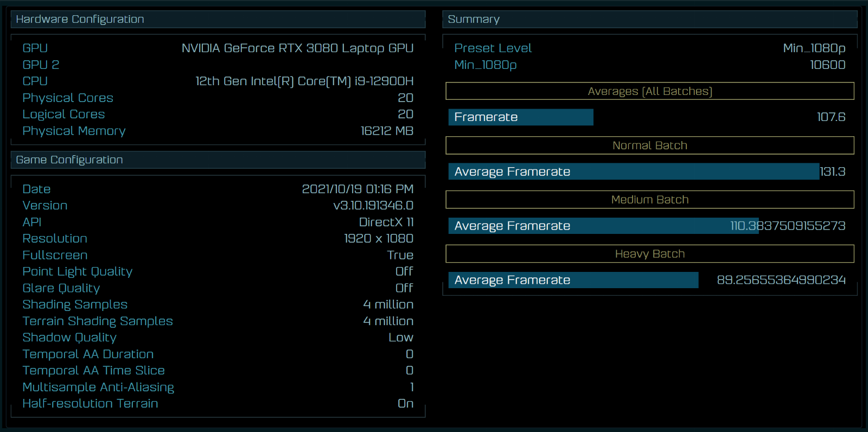Select the GPU label
868x432 pixels.
[35, 48]
